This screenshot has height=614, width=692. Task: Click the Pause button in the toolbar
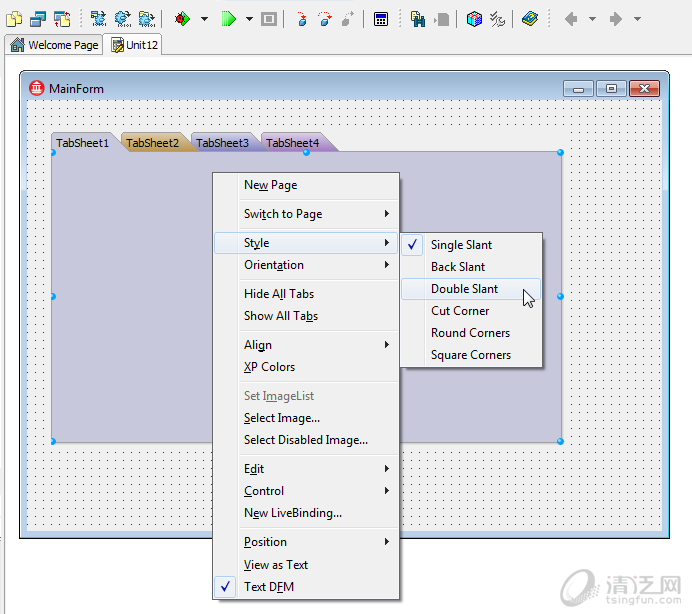click(269, 19)
